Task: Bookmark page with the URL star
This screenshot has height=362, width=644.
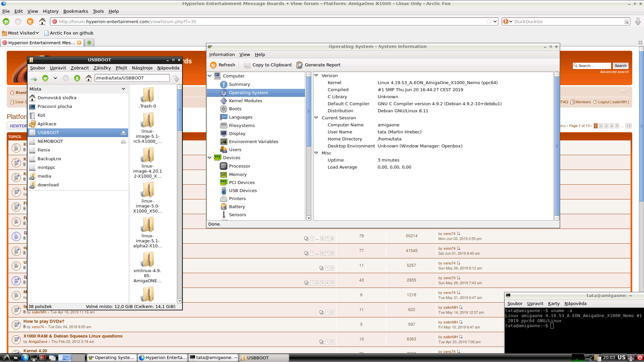Action: click(x=489, y=21)
